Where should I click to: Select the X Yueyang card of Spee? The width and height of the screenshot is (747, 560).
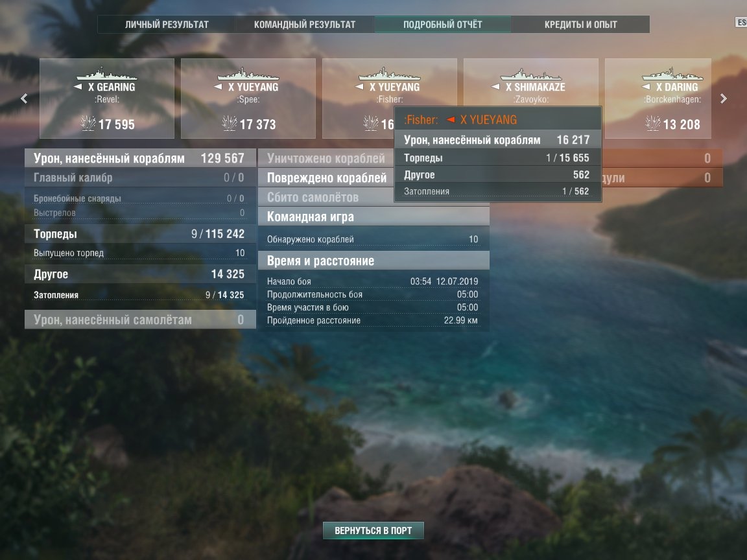coord(248,99)
